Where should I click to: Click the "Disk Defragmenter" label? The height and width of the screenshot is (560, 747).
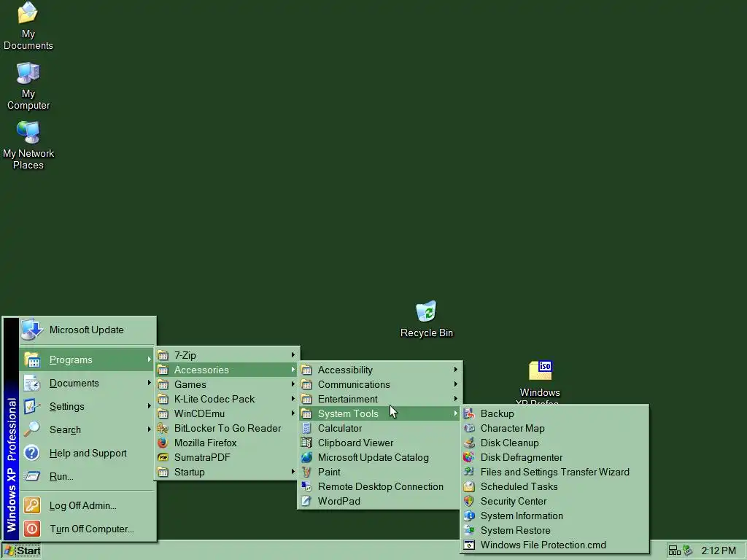click(x=522, y=457)
